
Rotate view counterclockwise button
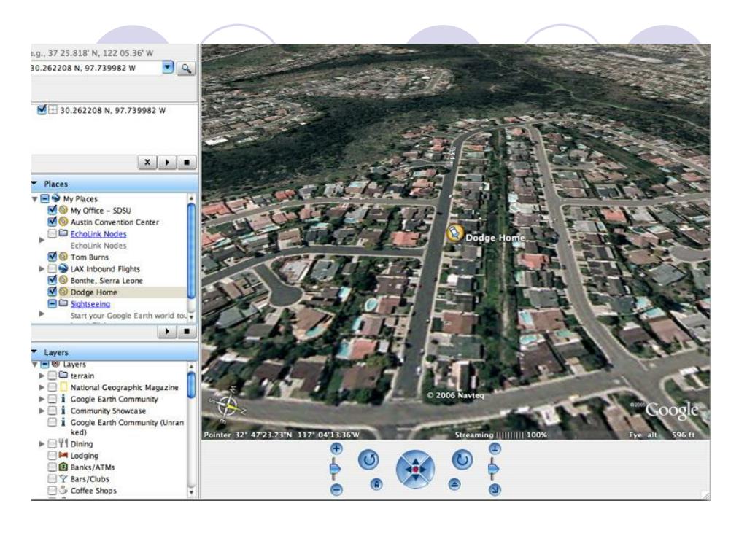tap(368, 460)
